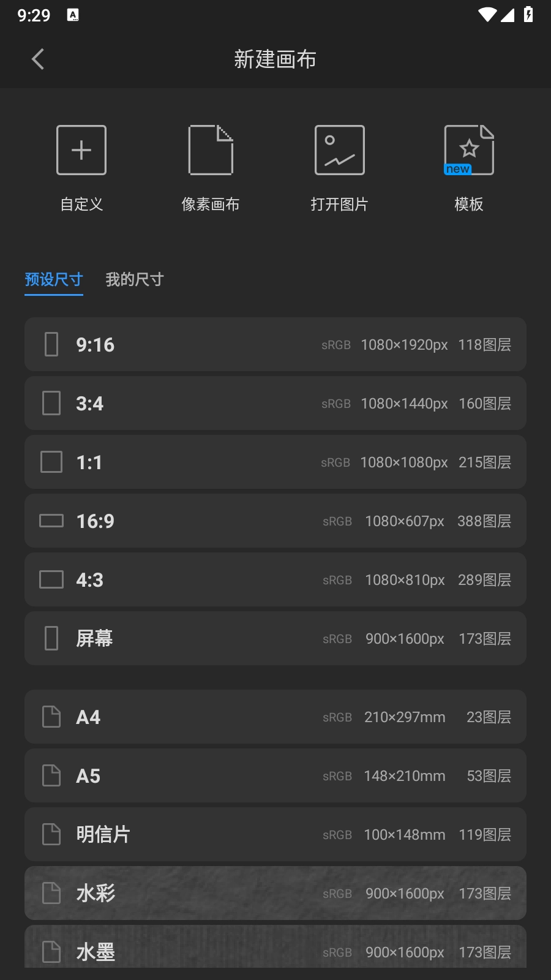Switch to the 预设尺寸 tab
The height and width of the screenshot is (980, 551).
coord(54,280)
